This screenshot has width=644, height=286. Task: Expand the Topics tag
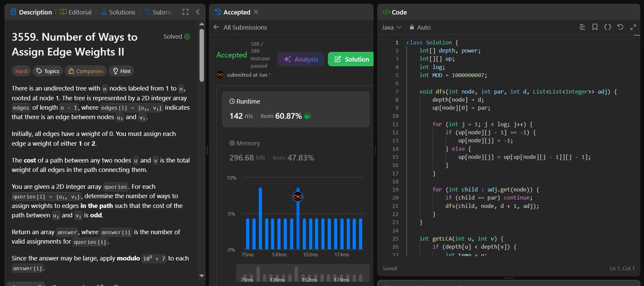[x=48, y=71]
